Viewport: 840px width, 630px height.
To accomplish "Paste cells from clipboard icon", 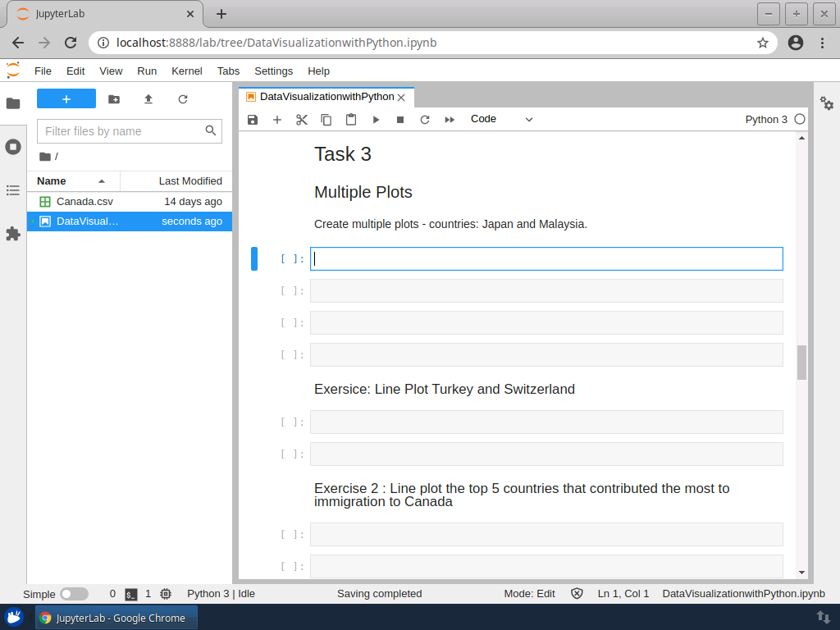I will point(351,120).
